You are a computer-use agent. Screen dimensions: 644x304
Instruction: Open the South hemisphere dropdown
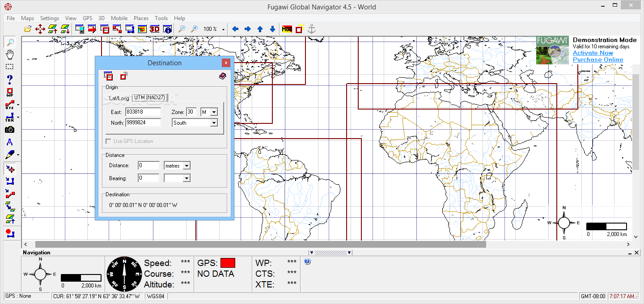[213, 123]
